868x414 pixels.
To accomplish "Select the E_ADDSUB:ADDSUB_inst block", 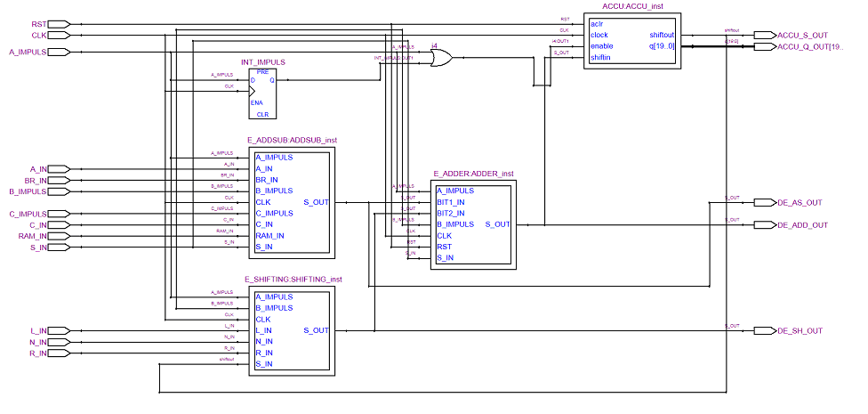I will [293, 203].
